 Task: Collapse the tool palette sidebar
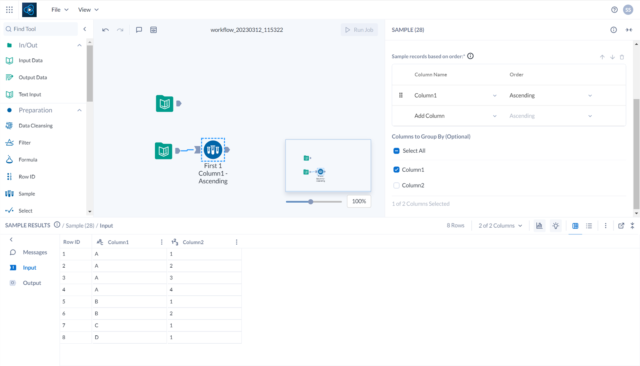(85, 29)
